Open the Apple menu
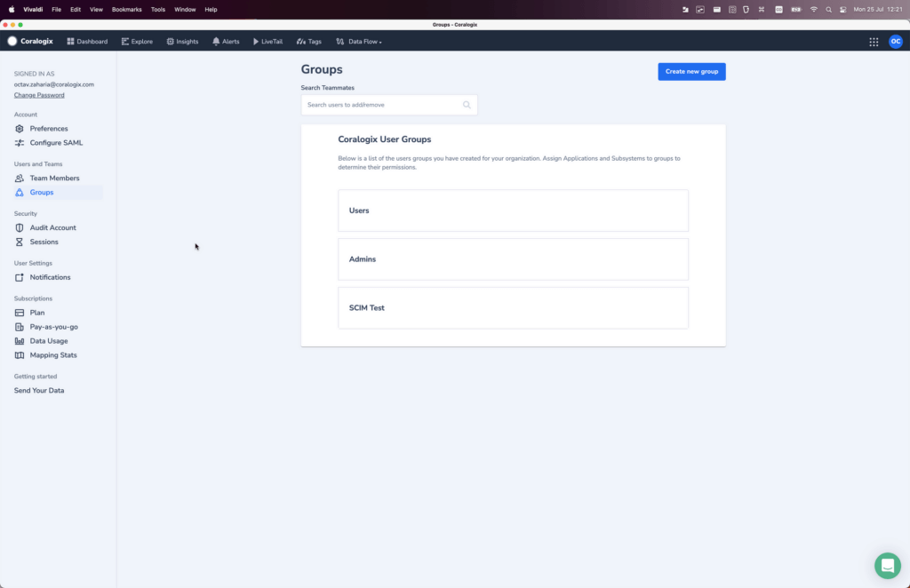The height and width of the screenshot is (588, 910). [x=11, y=9]
